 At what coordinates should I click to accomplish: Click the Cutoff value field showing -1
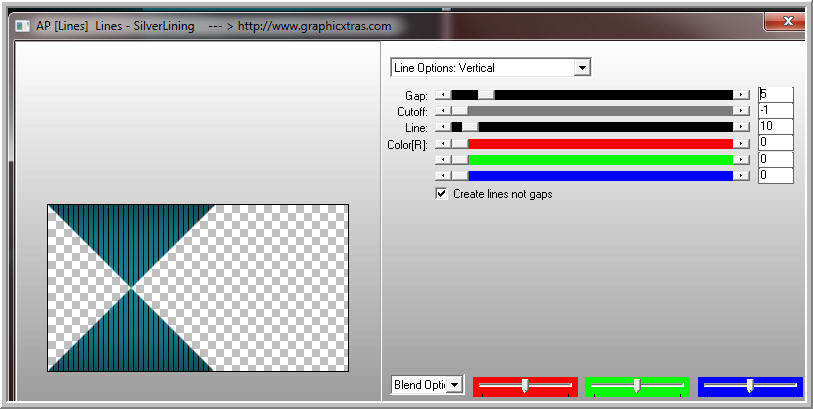tap(775, 111)
